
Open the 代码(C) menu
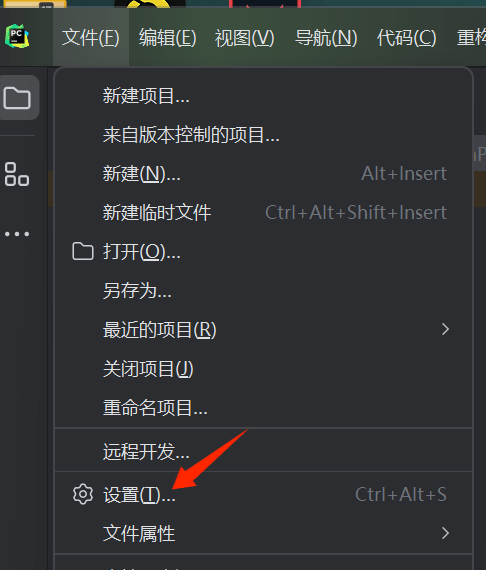(406, 38)
